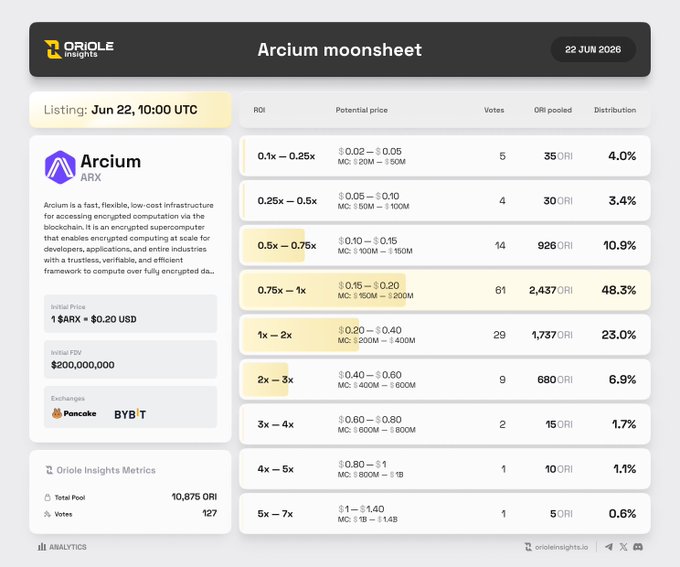Screen dimensions: 680x567
Task: Click the 6.9% distribution value
Action: click(x=622, y=380)
